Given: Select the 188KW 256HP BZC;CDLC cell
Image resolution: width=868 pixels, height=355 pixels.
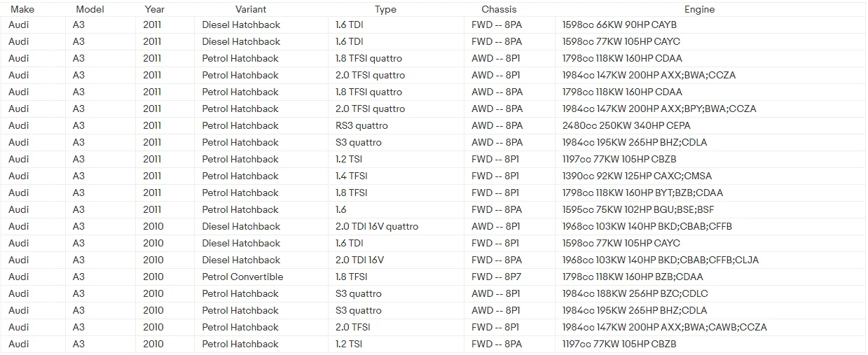Looking at the screenshot, I should (x=710, y=294).
